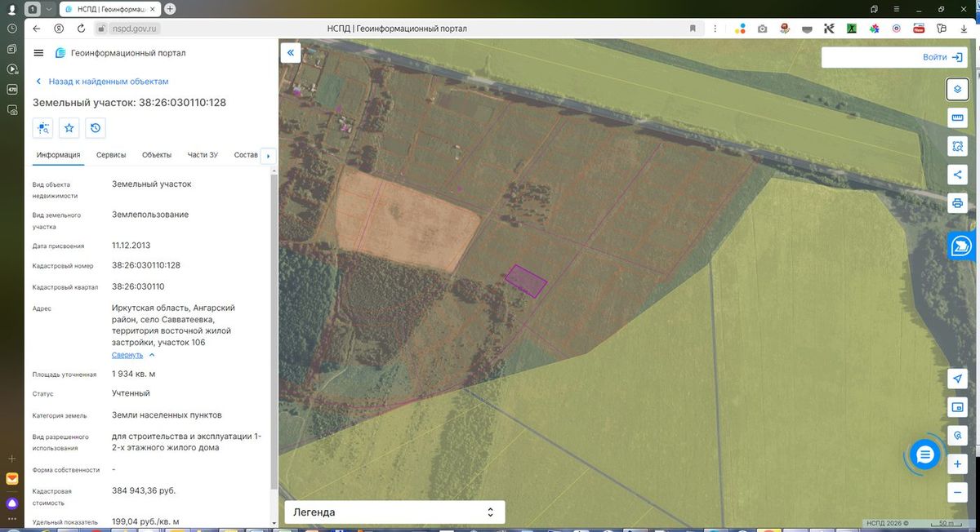Open the Части ЗУ tab
This screenshot has width=980, height=532.
coord(203,155)
